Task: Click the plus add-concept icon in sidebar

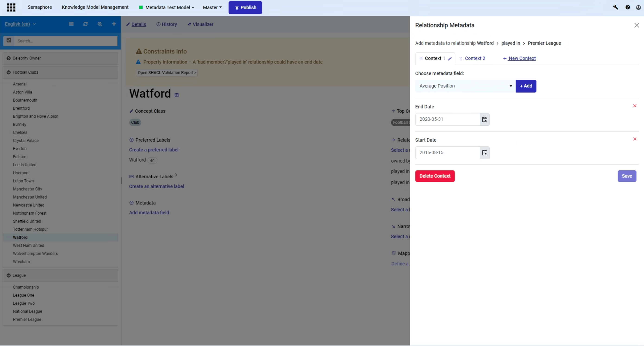Action: coord(114,24)
